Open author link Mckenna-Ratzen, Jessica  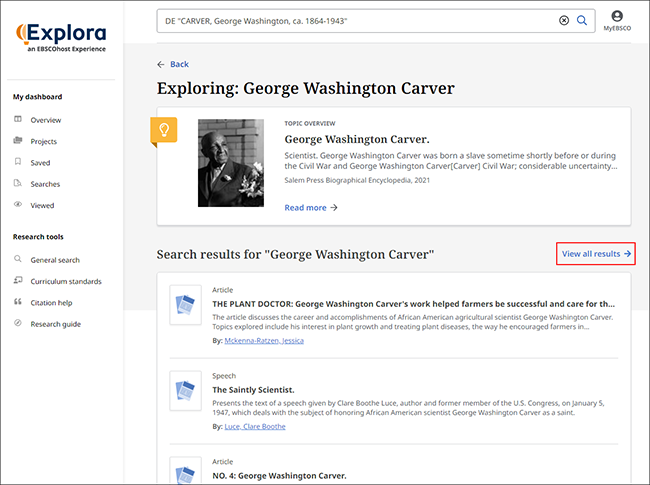click(264, 341)
